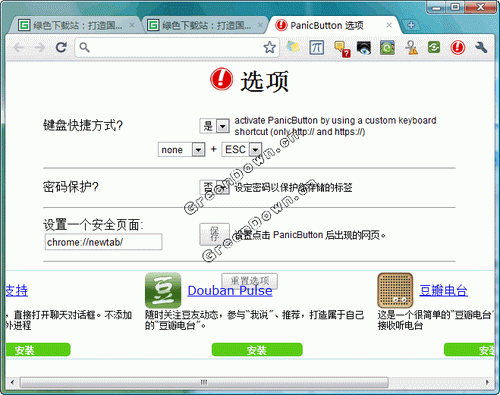The image size is (500, 395).
Task: Open the 支持 link on left
Action: pos(17,291)
